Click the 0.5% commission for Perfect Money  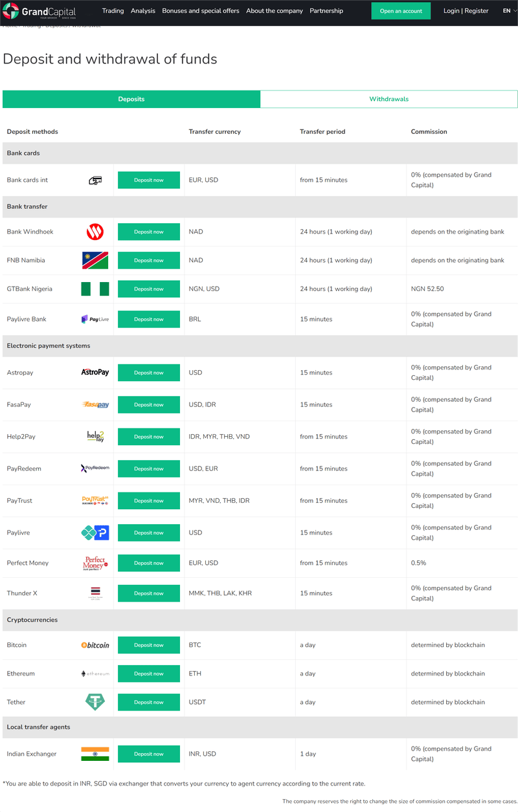click(x=419, y=563)
